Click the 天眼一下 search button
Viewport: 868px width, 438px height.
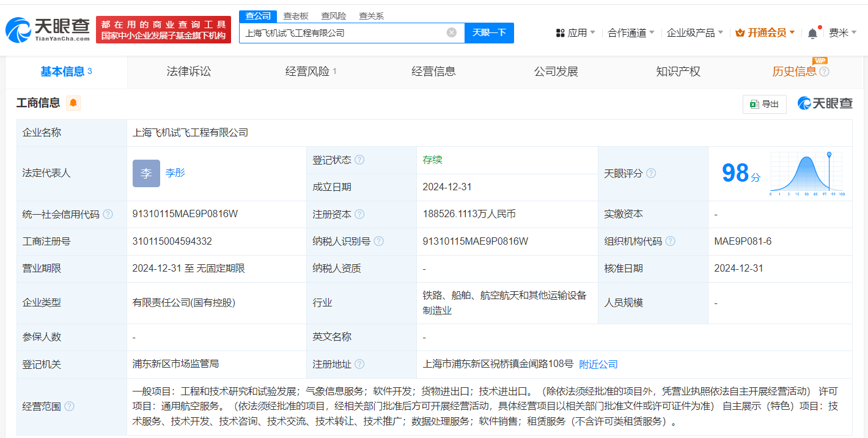489,33
